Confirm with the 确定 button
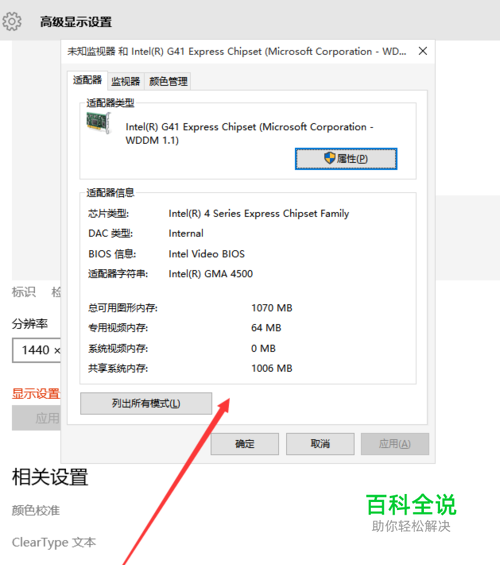 [x=245, y=444]
